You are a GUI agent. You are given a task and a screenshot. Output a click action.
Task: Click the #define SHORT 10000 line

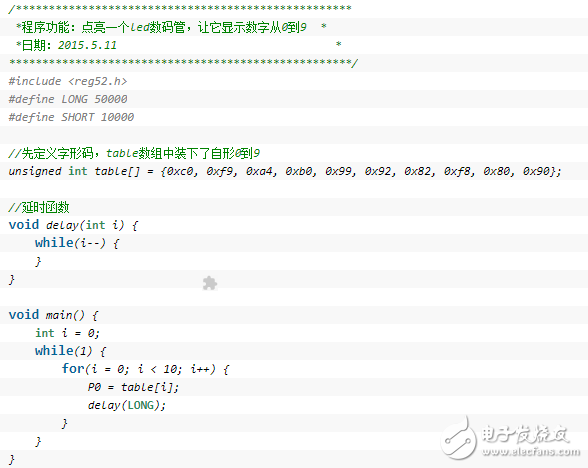coord(71,117)
